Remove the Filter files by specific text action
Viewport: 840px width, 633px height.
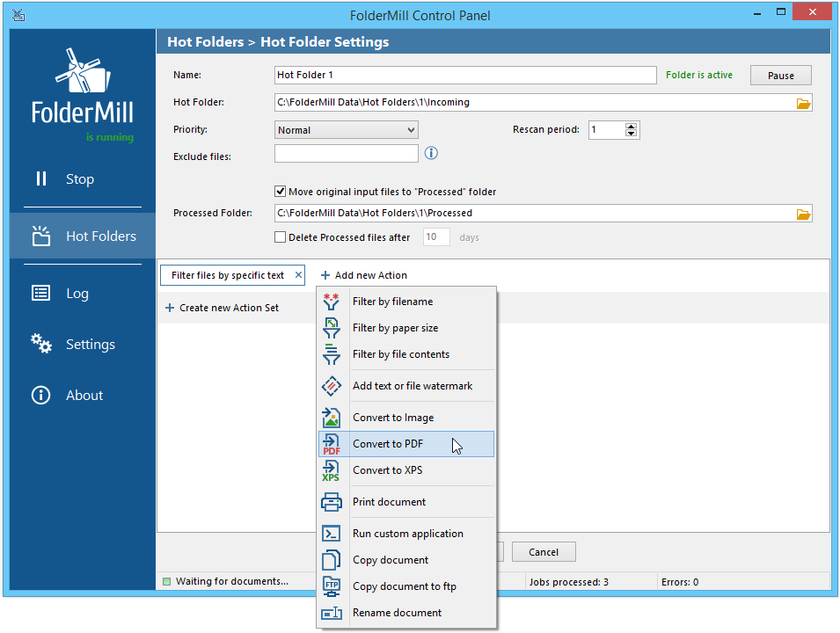298,275
